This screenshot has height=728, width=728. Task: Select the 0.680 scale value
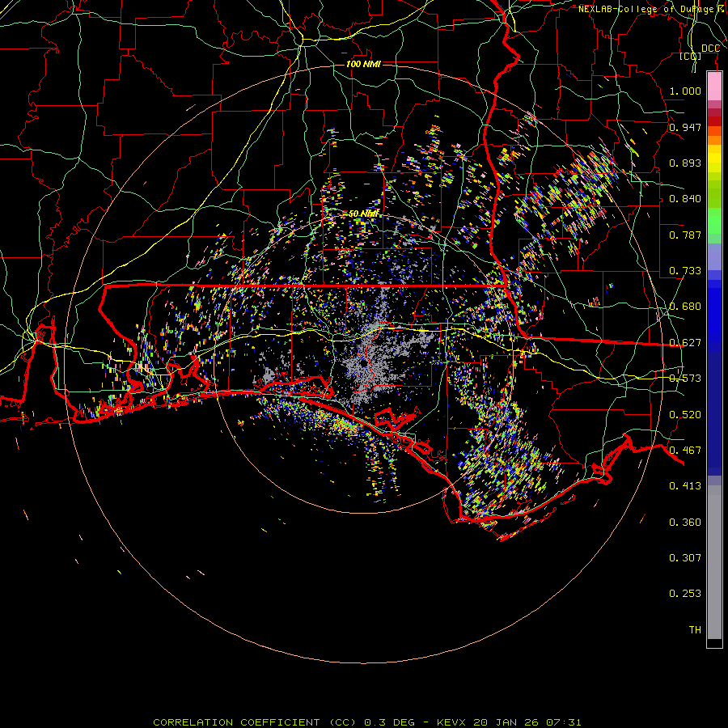pos(685,307)
